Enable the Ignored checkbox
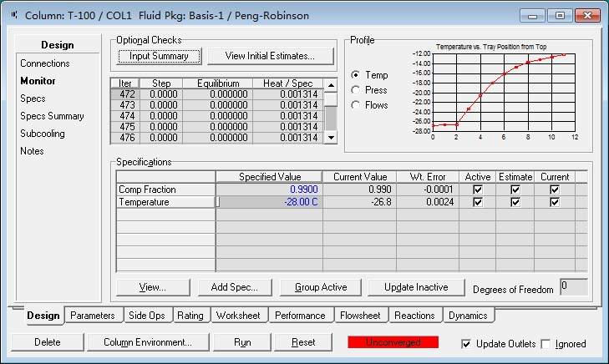609x364 pixels. click(x=546, y=343)
